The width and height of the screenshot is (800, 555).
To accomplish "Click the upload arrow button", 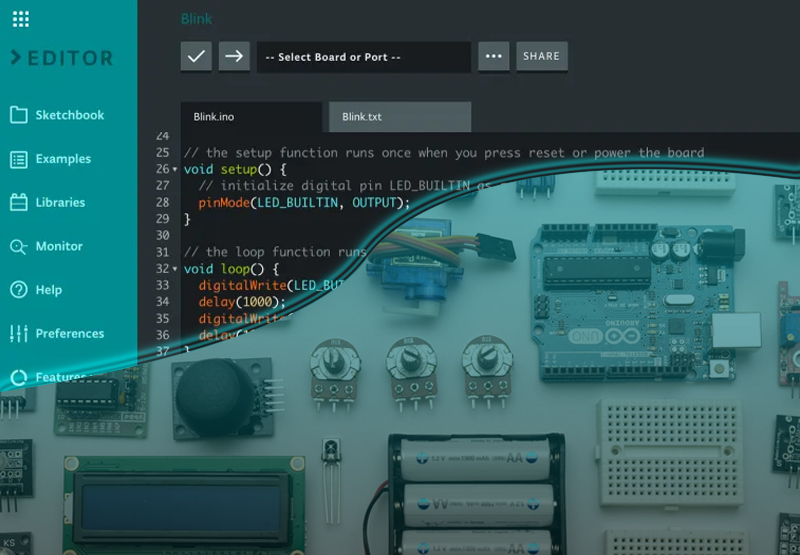I will pos(234,56).
